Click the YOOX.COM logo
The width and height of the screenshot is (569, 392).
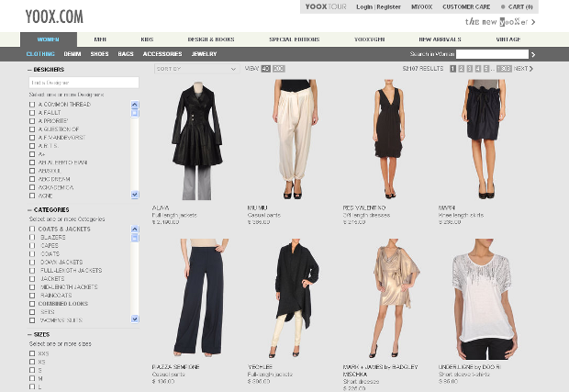pos(54,17)
